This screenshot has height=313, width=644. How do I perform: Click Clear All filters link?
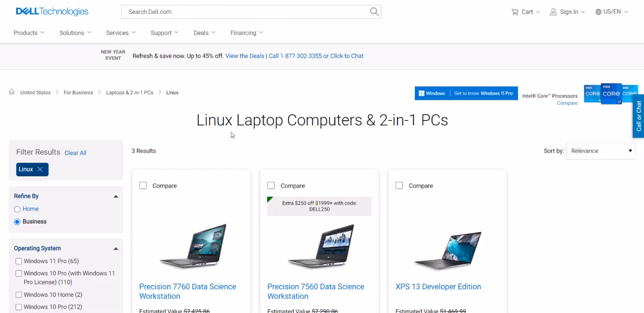75,153
